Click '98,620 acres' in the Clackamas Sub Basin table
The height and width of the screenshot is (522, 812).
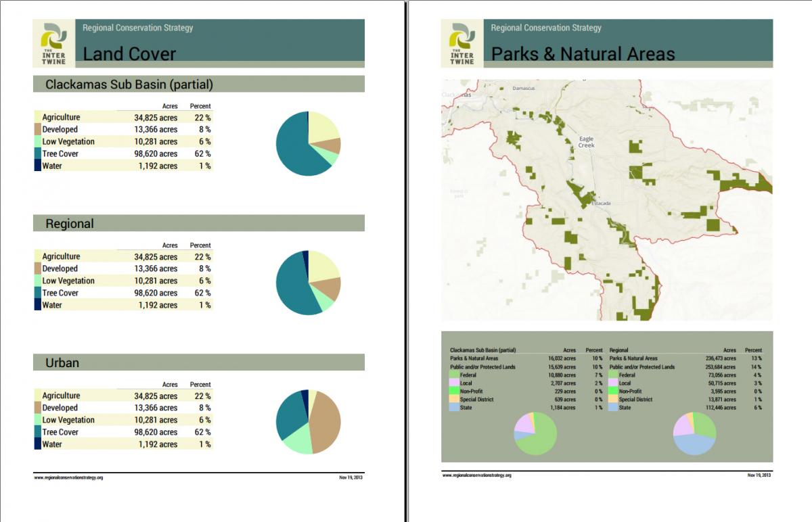tap(156, 154)
